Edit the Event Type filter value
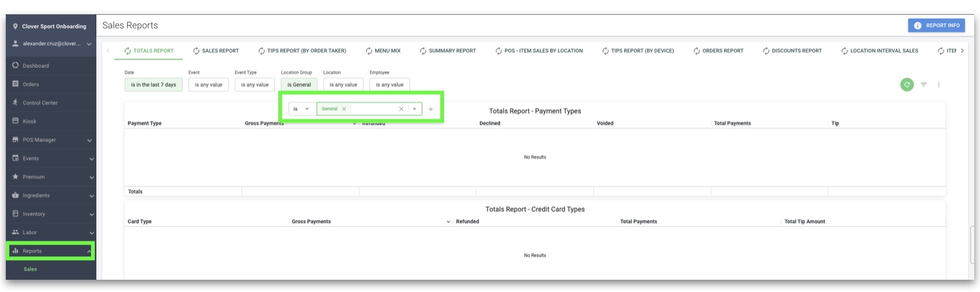Viewport: 980px width, 292px height. point(254,85)
